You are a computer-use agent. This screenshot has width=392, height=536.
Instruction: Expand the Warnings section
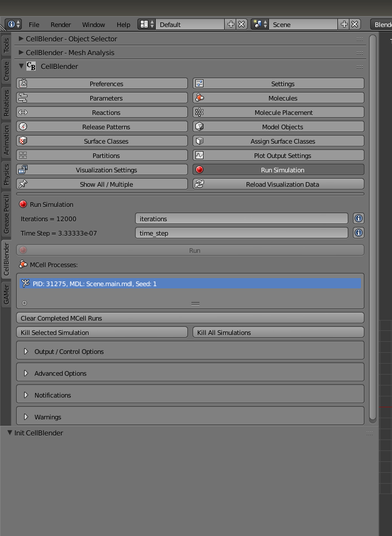(x=26, y=417)
